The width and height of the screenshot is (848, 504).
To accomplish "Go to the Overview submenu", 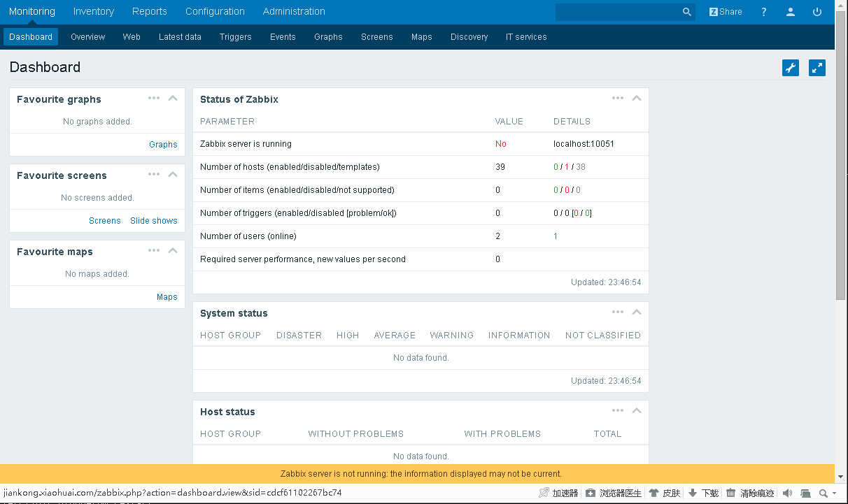I will pos(87,37).
